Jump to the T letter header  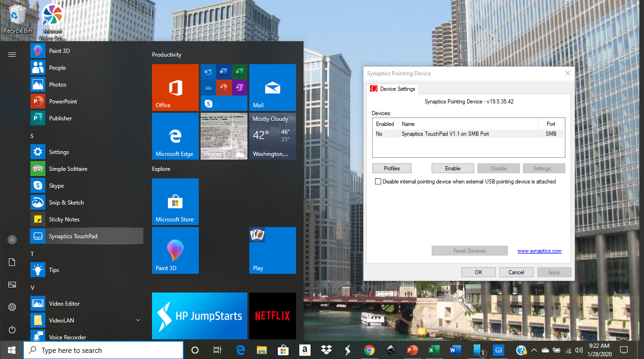[32, 254]
